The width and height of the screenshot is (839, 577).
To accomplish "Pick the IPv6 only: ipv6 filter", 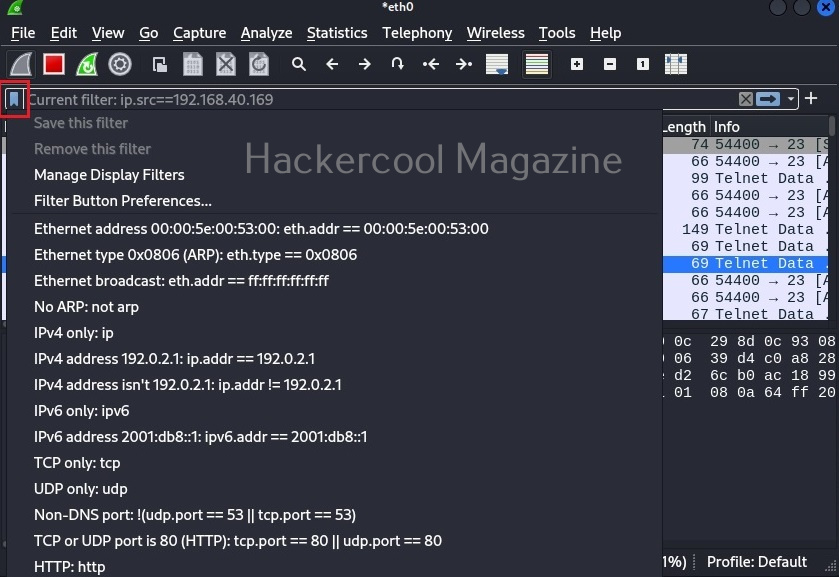I will [x=336, y=411].
